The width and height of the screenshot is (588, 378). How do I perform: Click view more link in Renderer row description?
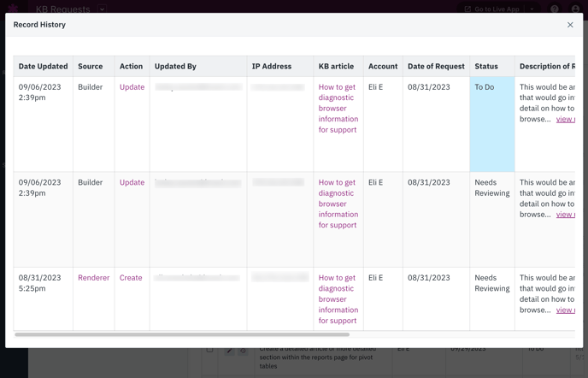click(x=566, y=310)
